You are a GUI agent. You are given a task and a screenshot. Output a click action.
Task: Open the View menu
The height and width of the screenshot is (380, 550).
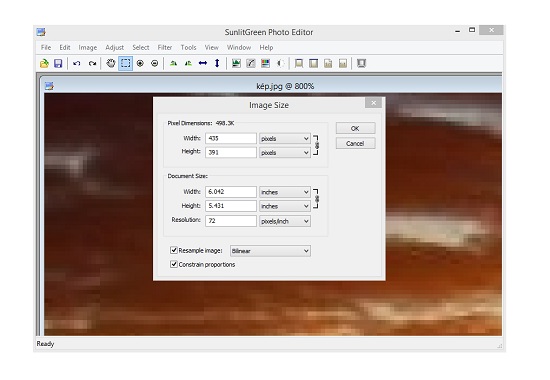[212, 47]
